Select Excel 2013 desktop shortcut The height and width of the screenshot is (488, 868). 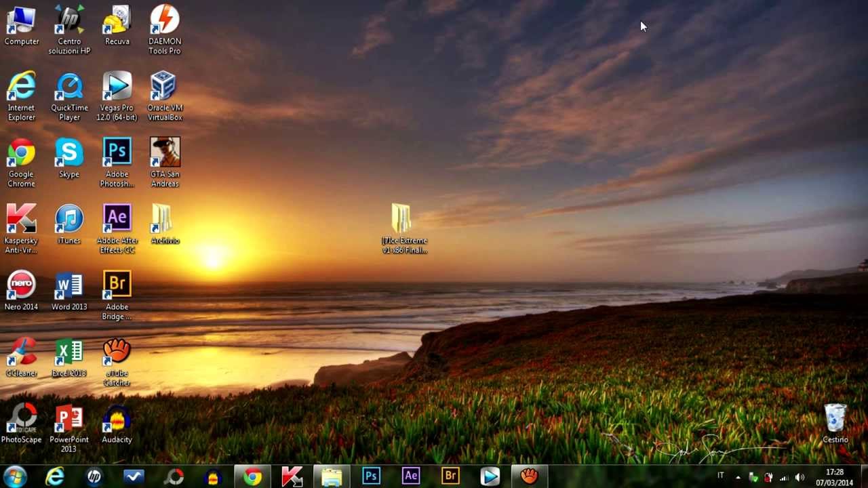pyautogui.click(x=69, y=358)
